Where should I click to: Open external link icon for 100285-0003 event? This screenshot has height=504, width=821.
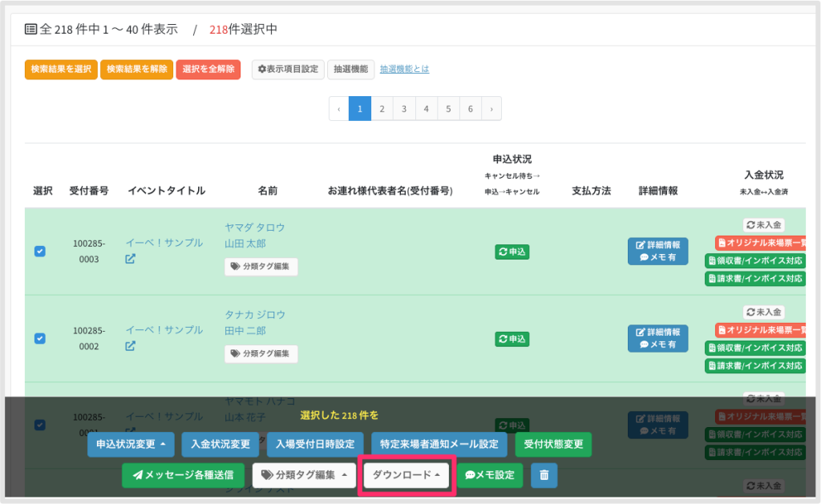[130, 259]
